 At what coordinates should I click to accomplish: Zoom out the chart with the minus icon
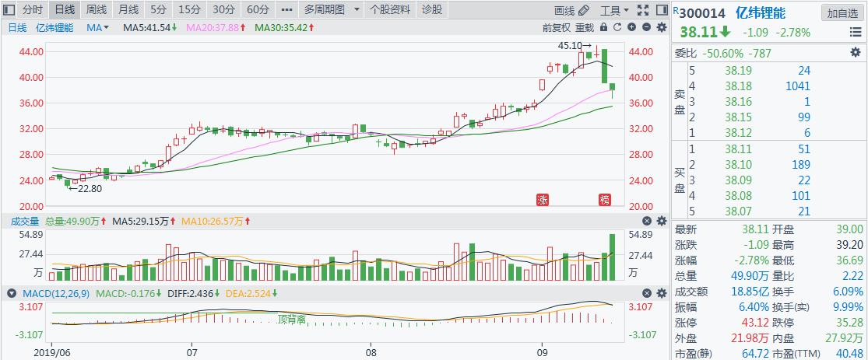tap(646, 27)
